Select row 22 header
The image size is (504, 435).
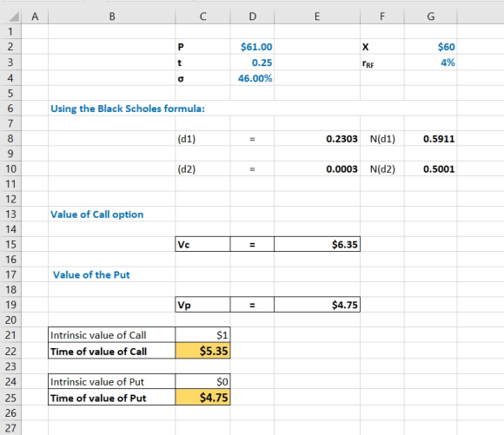click(10, 351)
